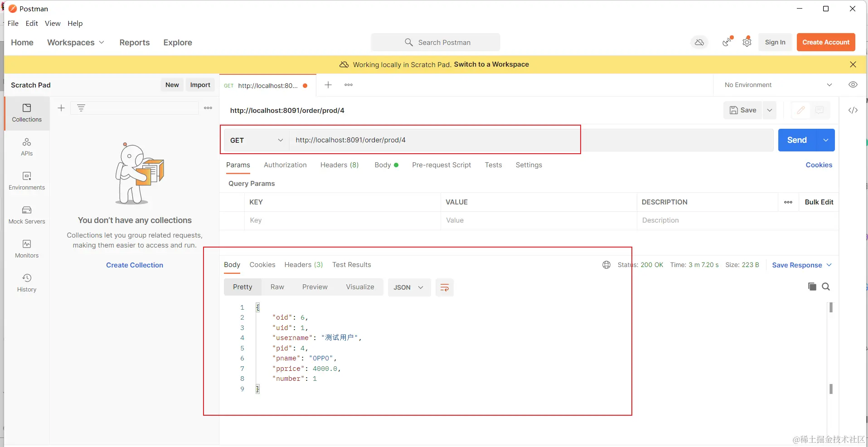The image size is (868, 447).
Task: Open a new request tab with the plus icon
Action: click(x=328, y=85)
